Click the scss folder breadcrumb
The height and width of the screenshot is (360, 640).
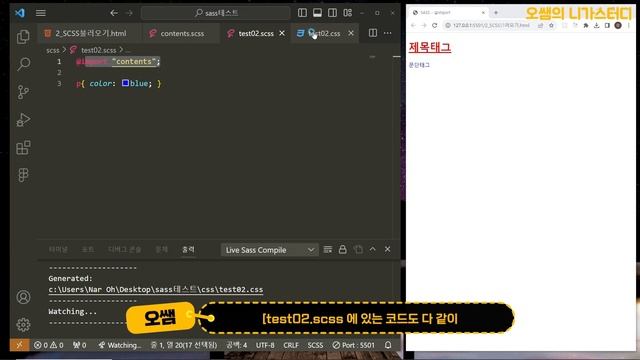[x=53, y=50]
